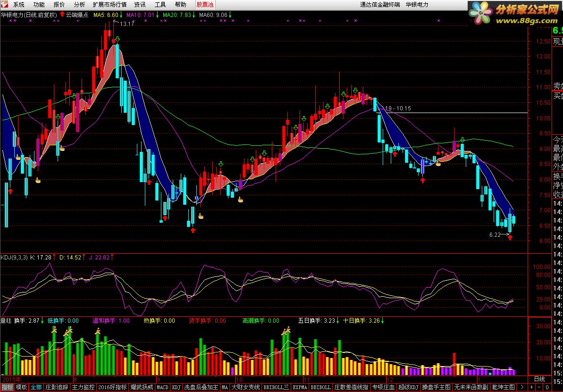Switch to the 操盘手主图 tab
Viewport: 563px width, 392px height.
(x=436, y=387)
